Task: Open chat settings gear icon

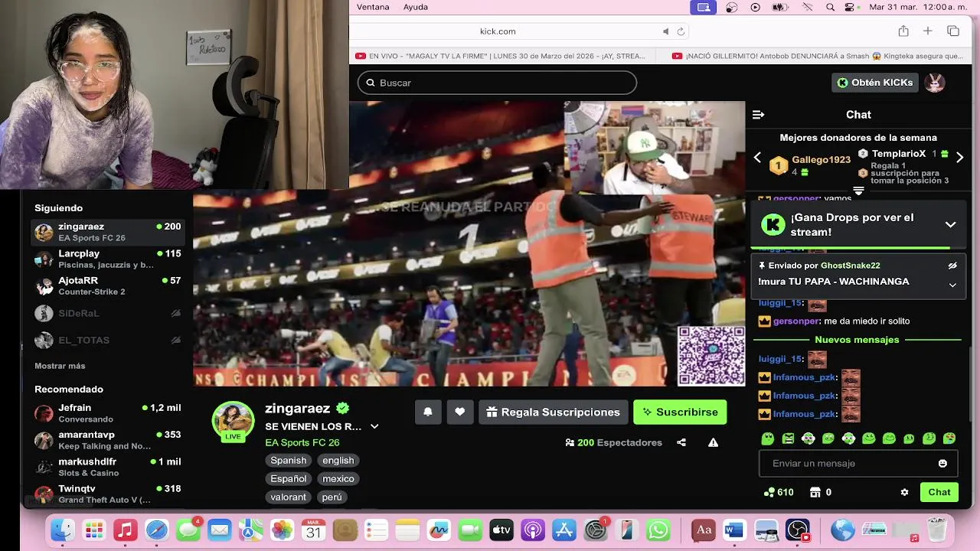Action: tap(904, 492)
